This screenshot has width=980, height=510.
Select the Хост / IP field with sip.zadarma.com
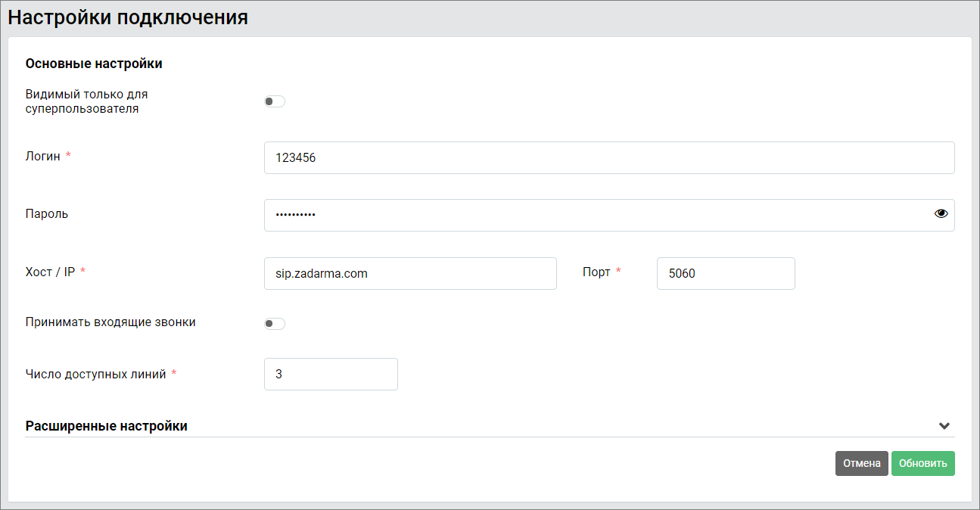click(x=409, y=274)
